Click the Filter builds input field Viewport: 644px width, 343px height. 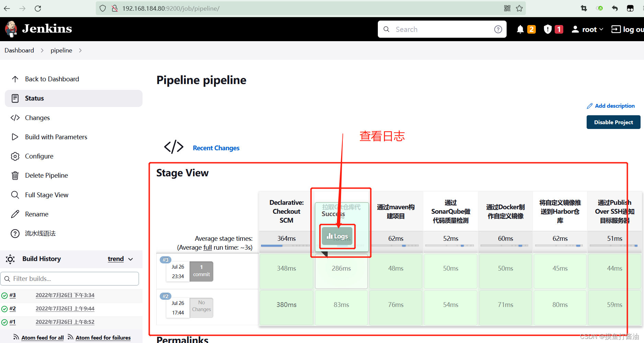pyautogui.click(x=70, y=279)
